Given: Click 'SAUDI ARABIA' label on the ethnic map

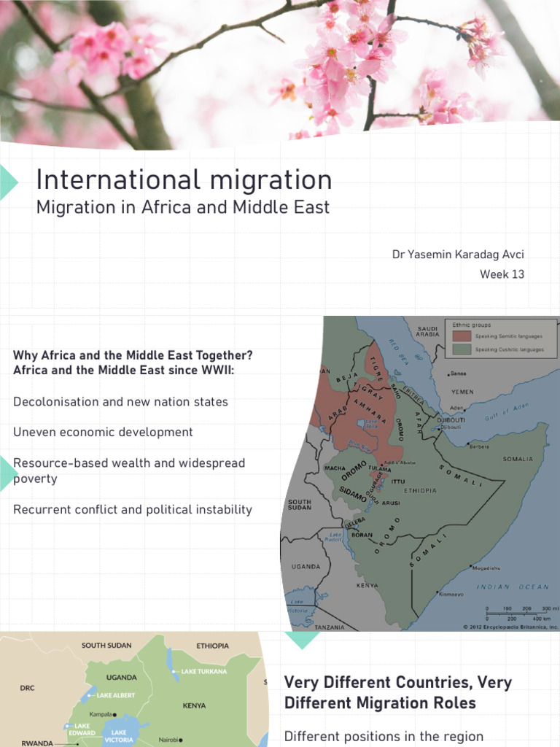Looking at the screenshot, I should pyautogui.click(x=427, y=331).
